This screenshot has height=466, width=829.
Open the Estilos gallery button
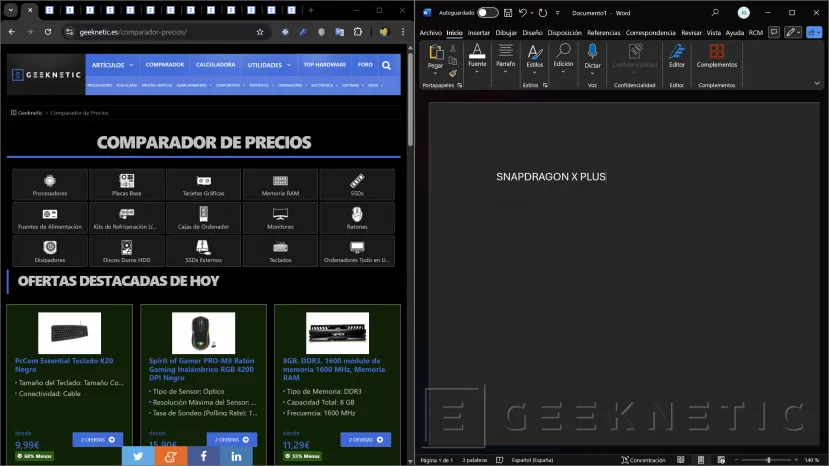click(x=535, y=58)
